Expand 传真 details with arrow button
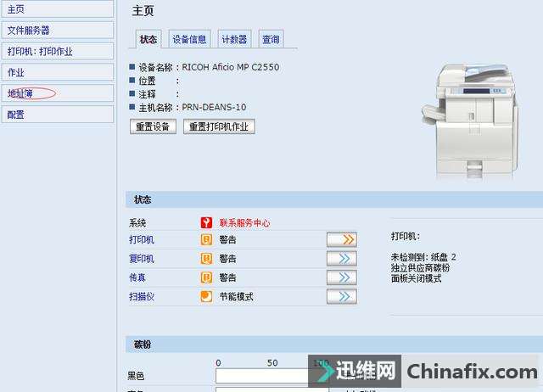This screenshot has width=543, height=392. (342, 277)
